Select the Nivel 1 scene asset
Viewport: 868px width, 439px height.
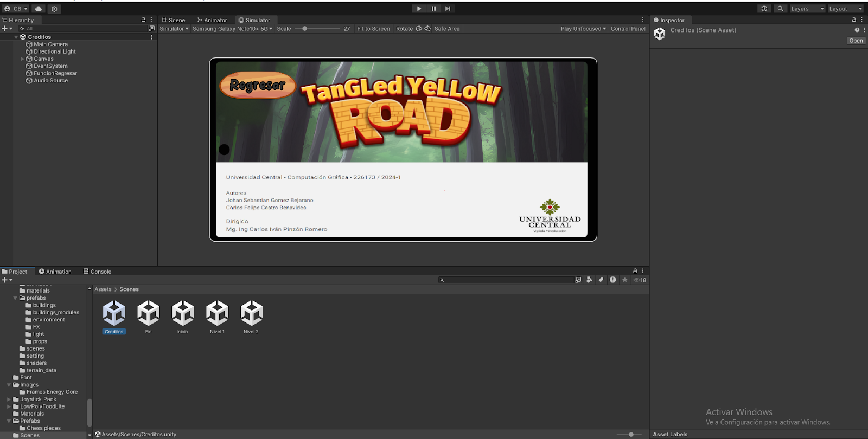coord(217,317)
